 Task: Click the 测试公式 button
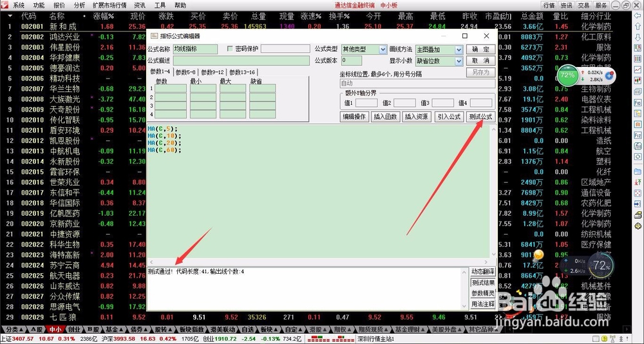coord(480,117)
